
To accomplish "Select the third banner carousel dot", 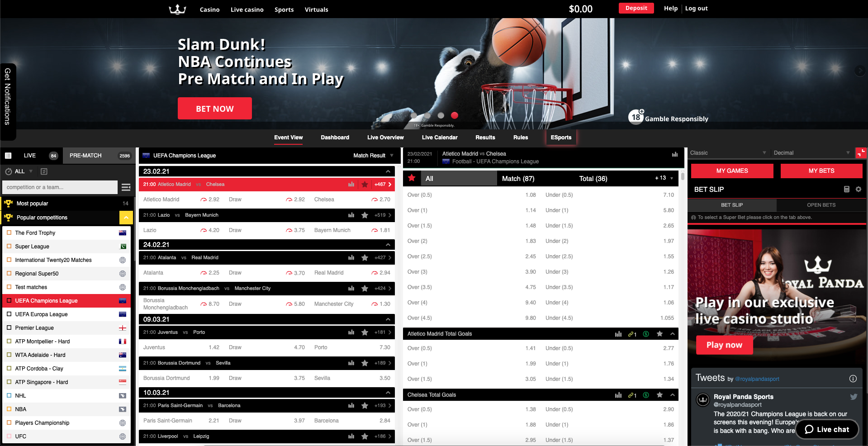I will pyautogui.click(x=441, y=115).
